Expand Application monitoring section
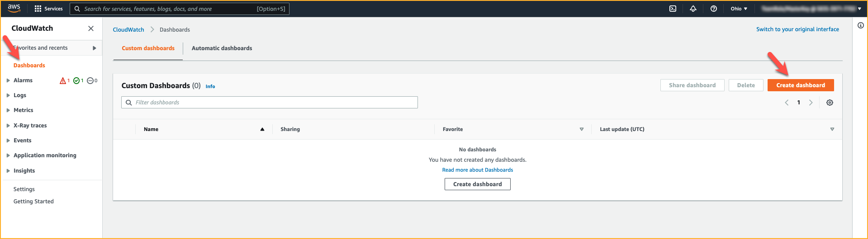The image size is (868, 239). tap(8, 155)
